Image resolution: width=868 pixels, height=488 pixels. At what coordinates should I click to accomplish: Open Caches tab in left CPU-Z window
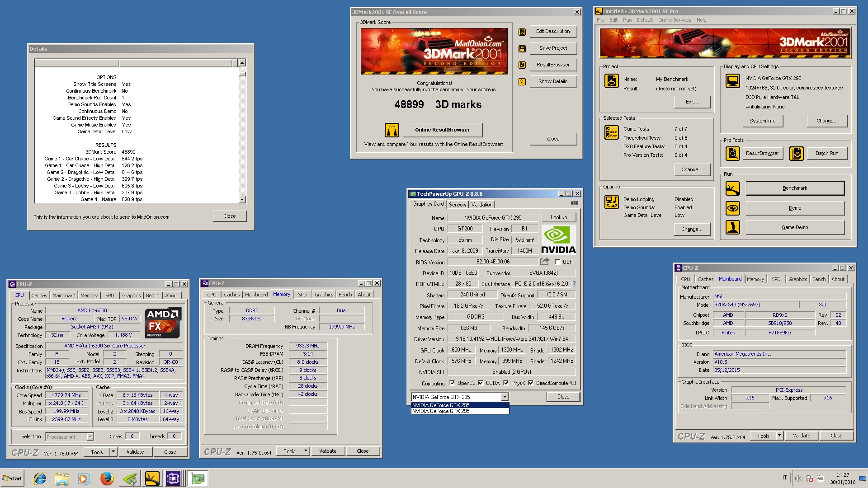pos(39,296)
